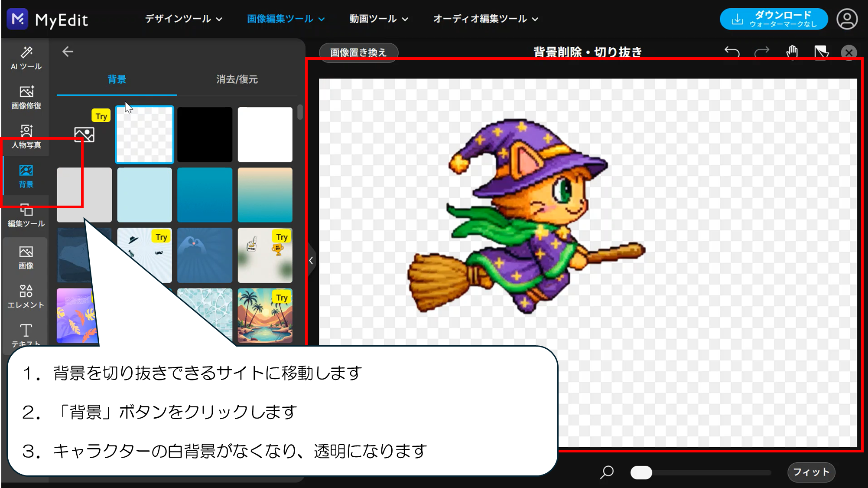
Task: Expand the 動画ツール menu
Action: point(378,19)
